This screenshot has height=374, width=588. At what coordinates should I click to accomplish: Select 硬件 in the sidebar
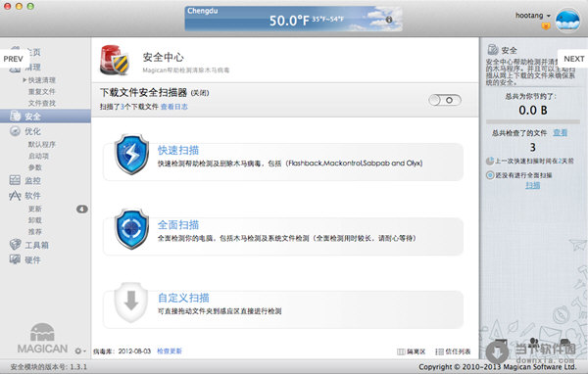(x=32, y=259)
